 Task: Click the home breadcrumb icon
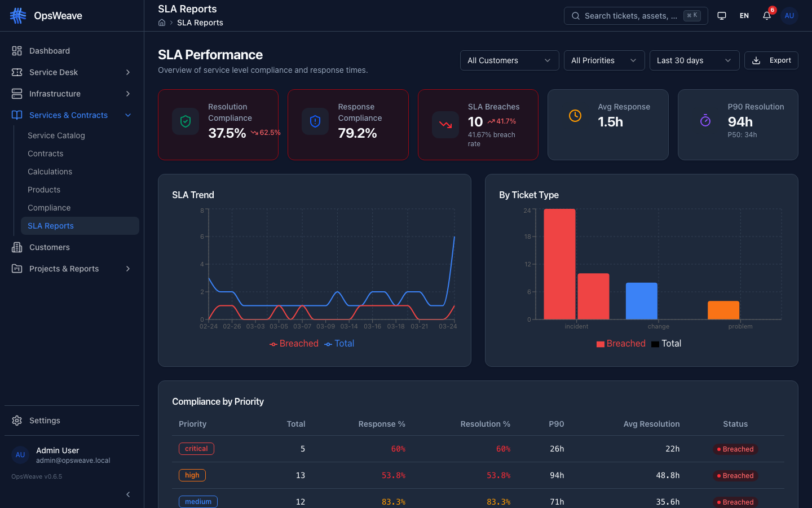click(x=162, y=23)
